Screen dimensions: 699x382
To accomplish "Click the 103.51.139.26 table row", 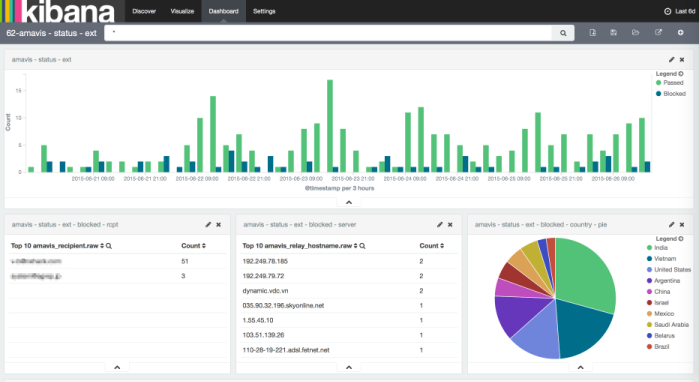I will [x=349, y=335].
